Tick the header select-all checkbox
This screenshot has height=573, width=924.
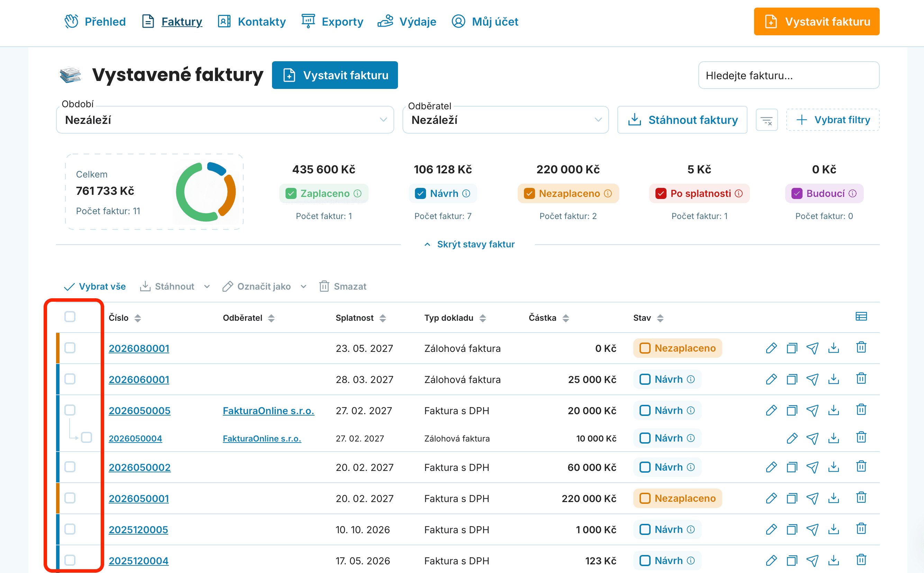pos(70,317)
